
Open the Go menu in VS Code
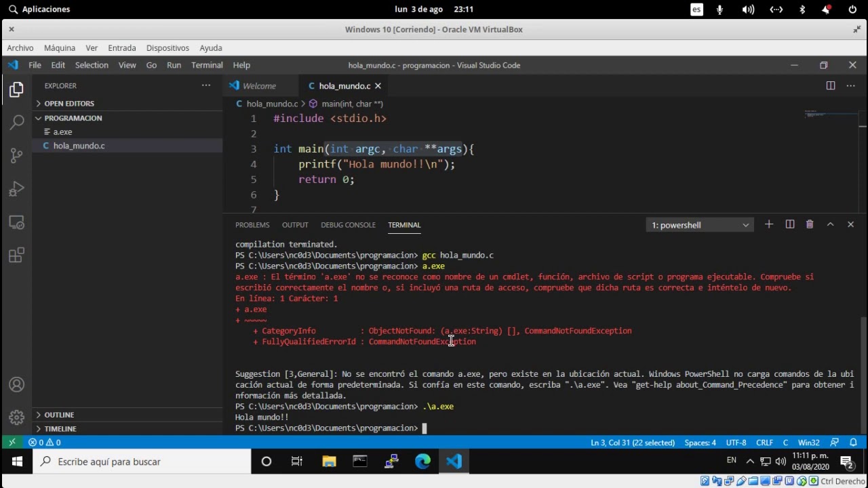point(151,65)
